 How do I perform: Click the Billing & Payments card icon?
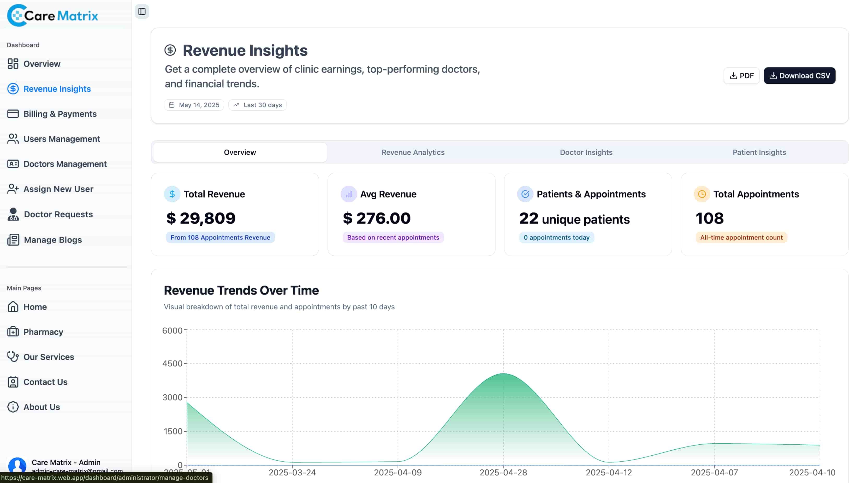click(13, 113)
